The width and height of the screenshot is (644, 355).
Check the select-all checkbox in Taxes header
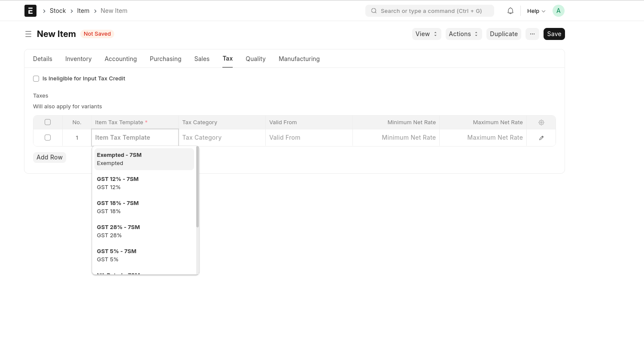pyautogui.click(x=48, y=122)
